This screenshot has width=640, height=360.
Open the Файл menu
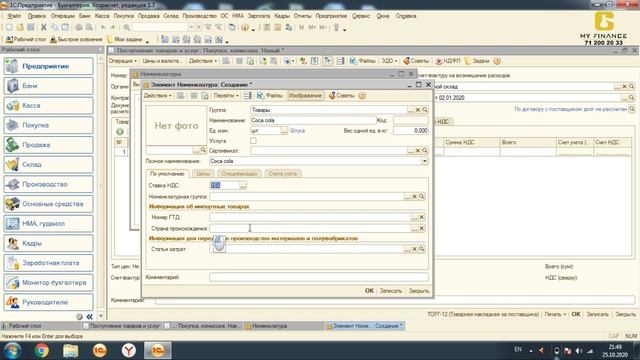click(x=14, y=16)
